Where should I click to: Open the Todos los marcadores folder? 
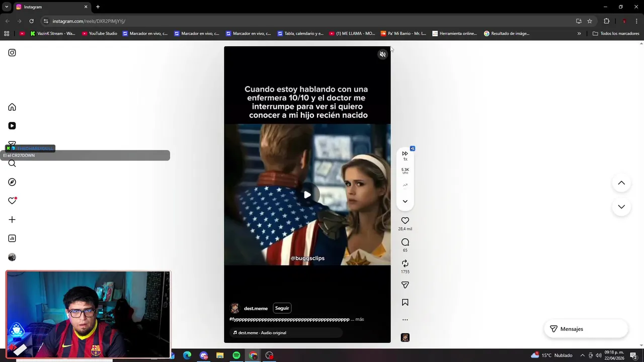616,34
